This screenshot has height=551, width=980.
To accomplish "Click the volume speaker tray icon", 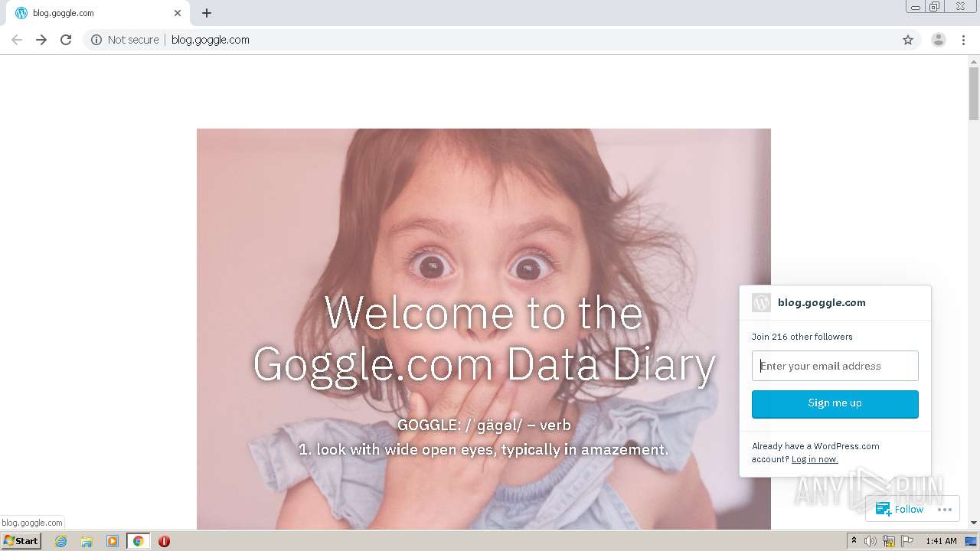I will 871,541.
